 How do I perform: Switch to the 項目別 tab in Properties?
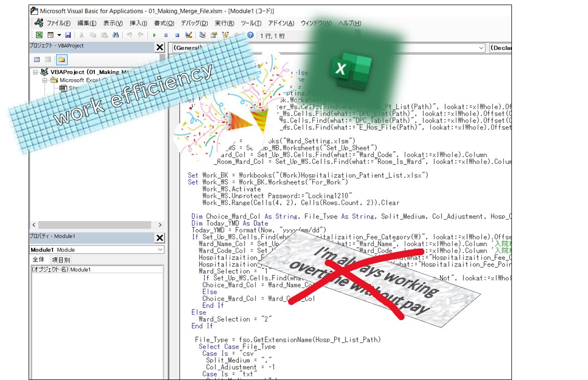[x=60, y=259]
